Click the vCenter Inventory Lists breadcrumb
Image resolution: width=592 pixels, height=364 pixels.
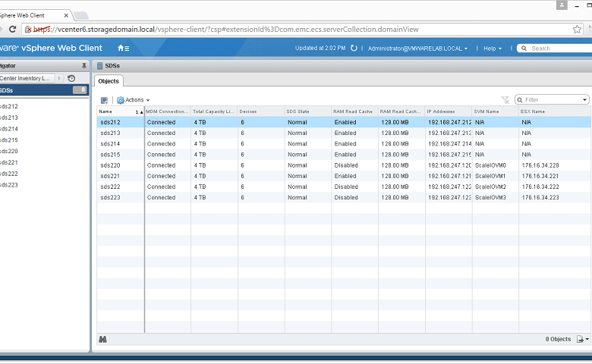(25, 78)
